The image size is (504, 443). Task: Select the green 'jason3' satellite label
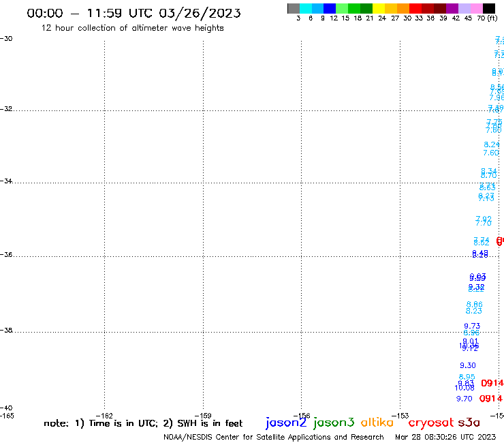tap(334, 423)
